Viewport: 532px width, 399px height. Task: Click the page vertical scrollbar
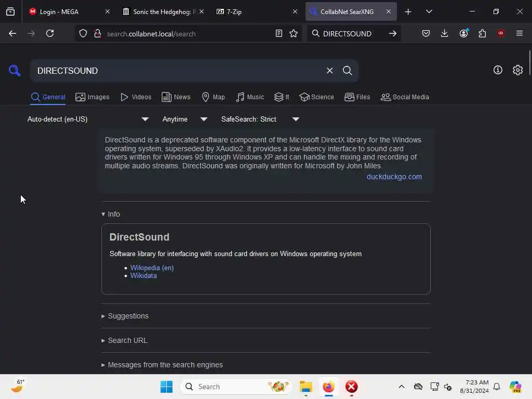pos(529,63)
